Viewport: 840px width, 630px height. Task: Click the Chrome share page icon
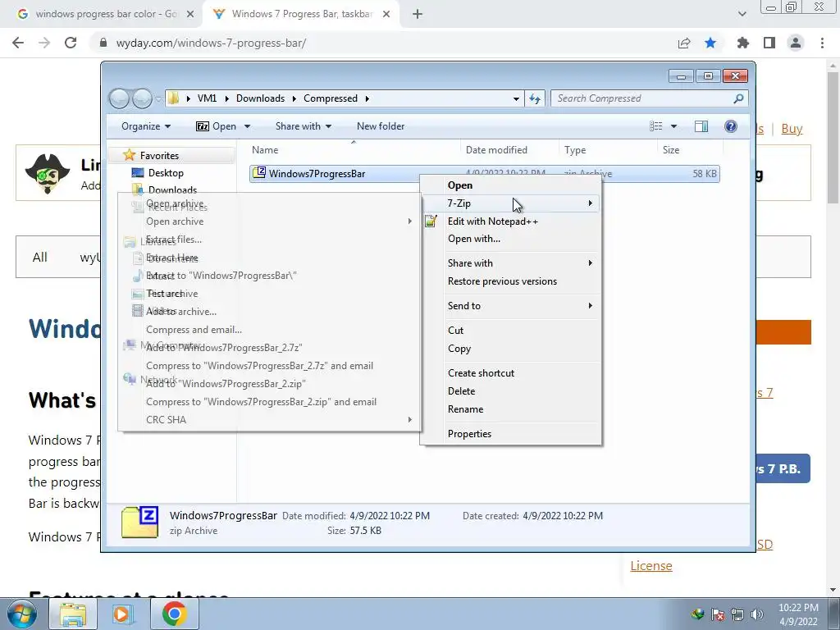point(684,43)
